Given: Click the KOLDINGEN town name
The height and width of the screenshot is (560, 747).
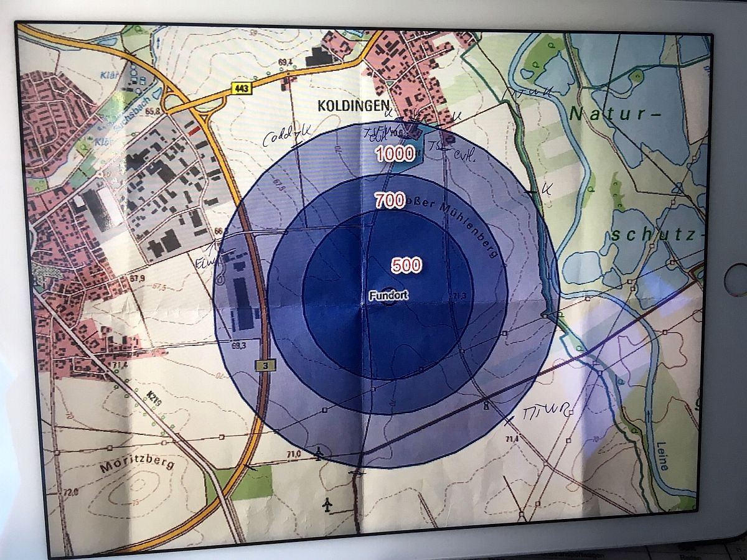Looking at the screenshot, I should click(353, 105).
